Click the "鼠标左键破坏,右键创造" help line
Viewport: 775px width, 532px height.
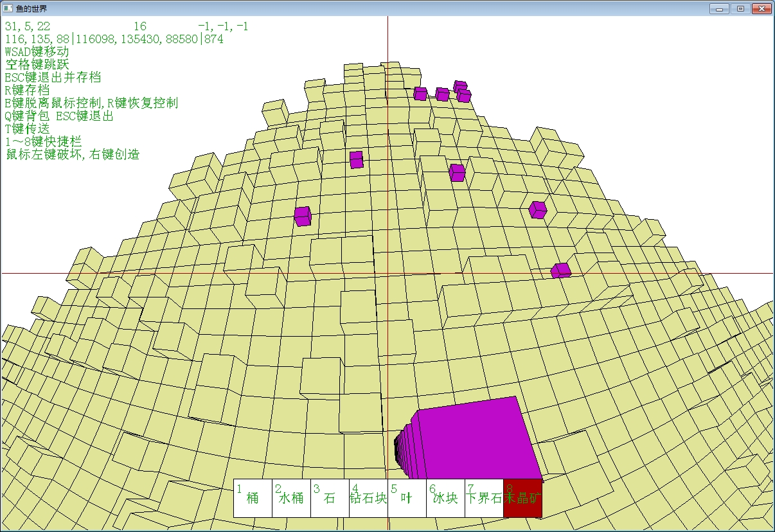tap(72, 154)
